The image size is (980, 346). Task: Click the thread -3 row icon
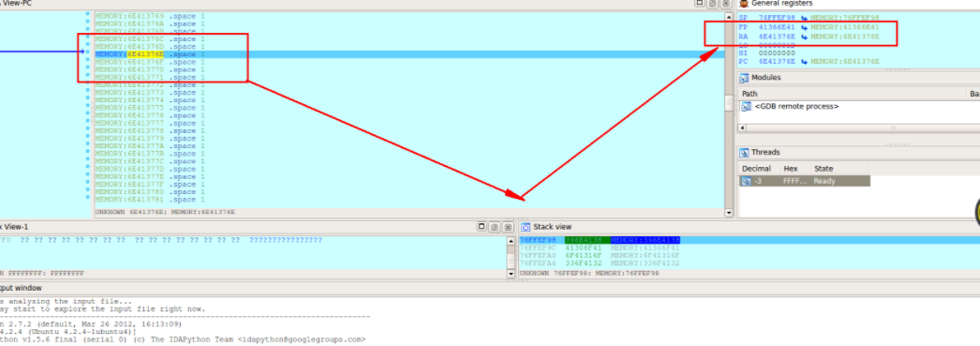(x=747, y=181)
